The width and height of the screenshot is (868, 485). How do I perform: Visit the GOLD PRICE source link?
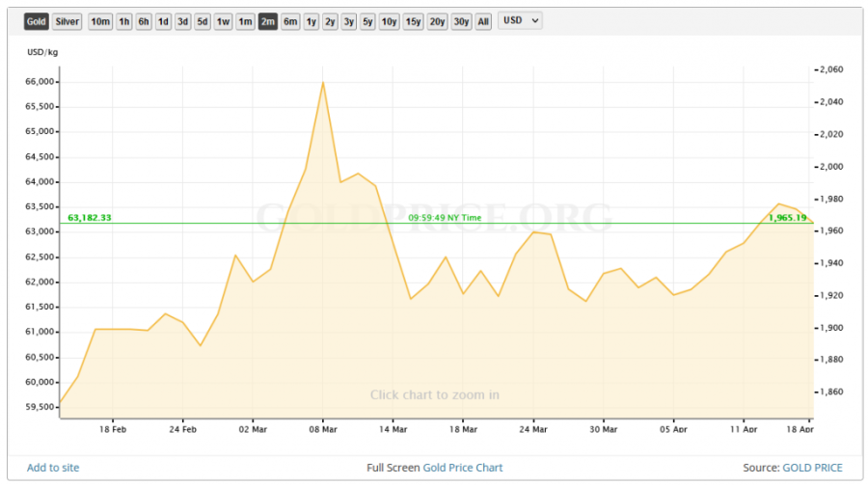tap(812, 468)
